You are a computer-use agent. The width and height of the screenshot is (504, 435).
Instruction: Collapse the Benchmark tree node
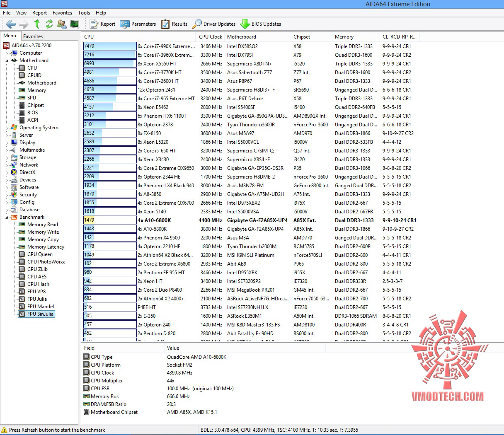point(7,217)
